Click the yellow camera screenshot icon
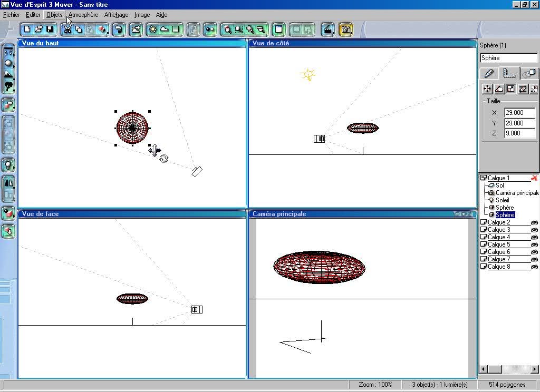The width and height of the screenshot is (540, 392). (346, 30)
